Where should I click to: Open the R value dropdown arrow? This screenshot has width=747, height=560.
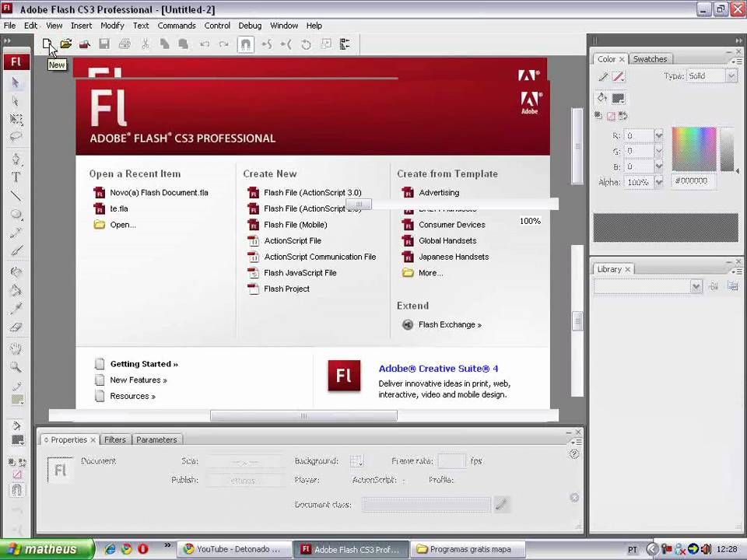click(x=658, y=135)
